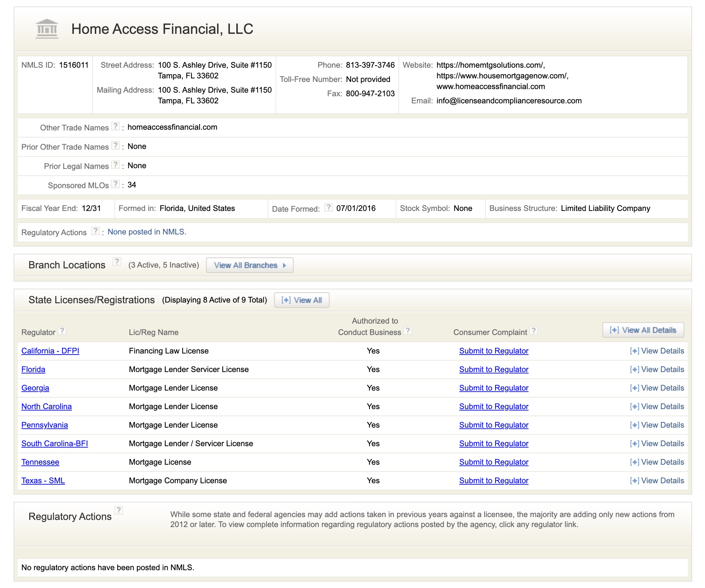The image size is (705, 588).
Task: Click the bank building icon near company name
Action: (47, 29)
